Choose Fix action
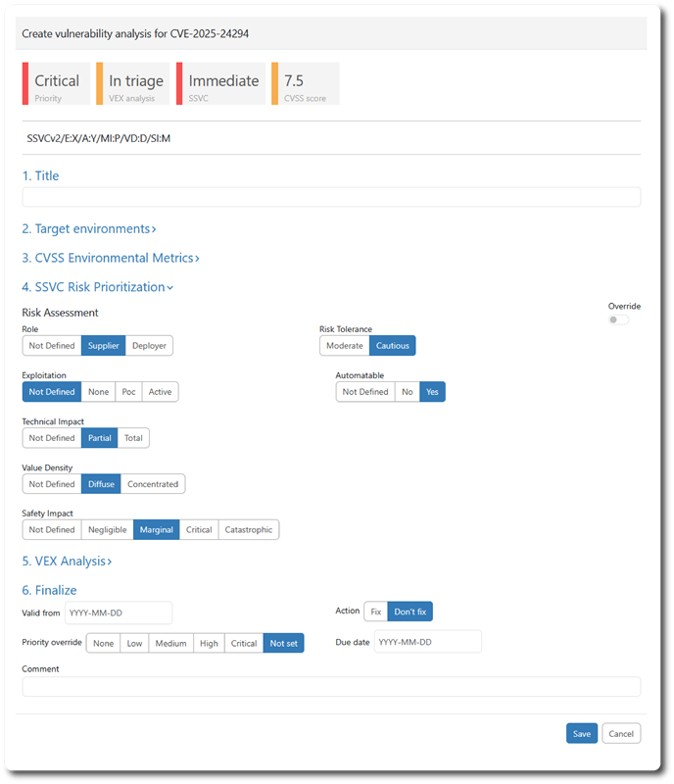This screenshot has width=674, height=784. click(376, 612)
